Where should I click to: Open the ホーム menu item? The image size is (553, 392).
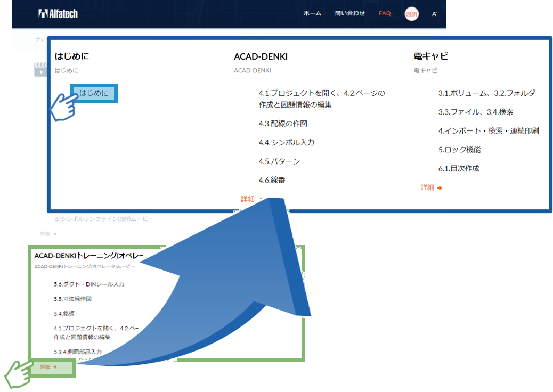312,13
